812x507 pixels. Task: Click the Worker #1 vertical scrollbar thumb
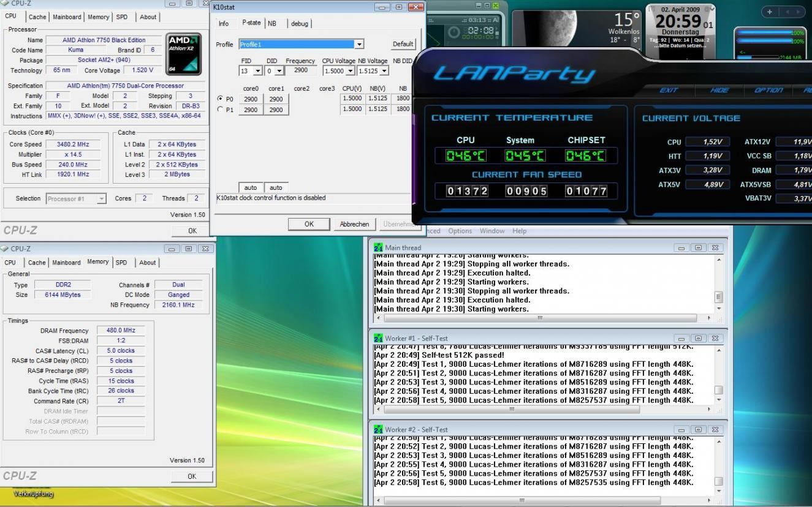(719, 390)
